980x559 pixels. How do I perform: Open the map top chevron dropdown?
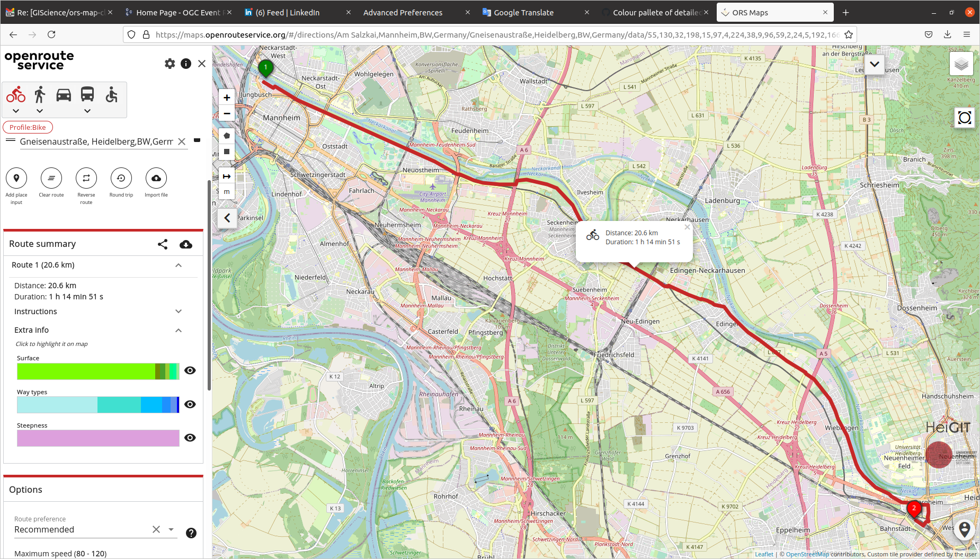(x=875, y=64)
